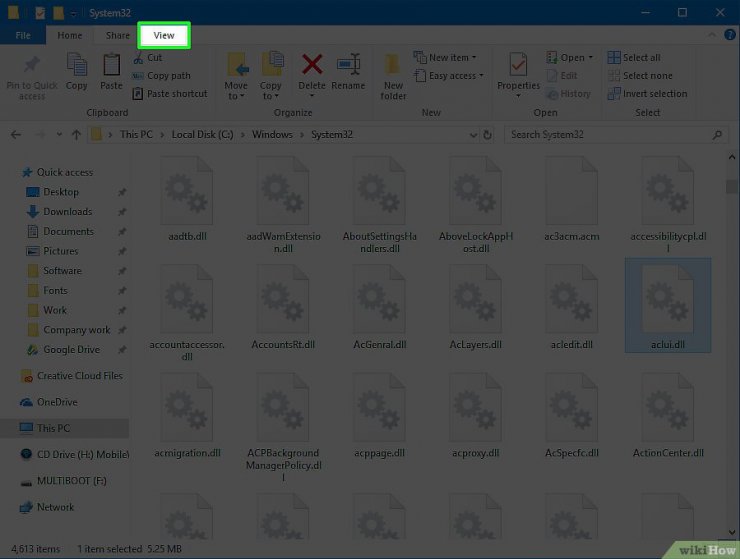Open recent locations arrow by navigation buttons
The height and width of the screenshot is (559, 740).
(x=59, y=135)
